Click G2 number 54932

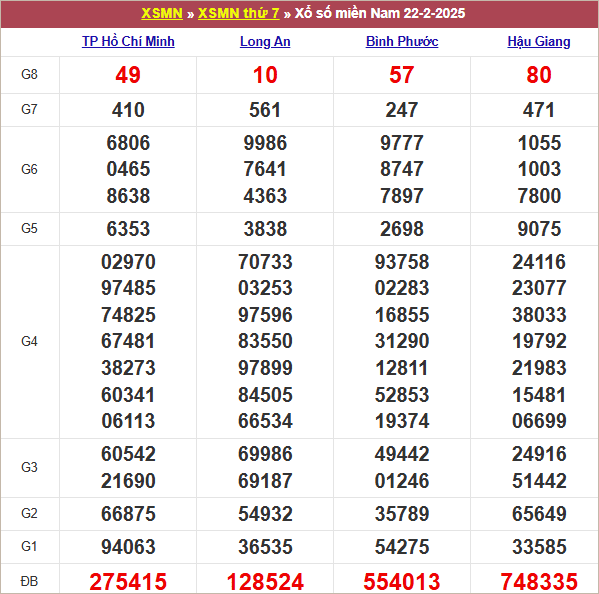pyautogui.click(x=265, y=514)
